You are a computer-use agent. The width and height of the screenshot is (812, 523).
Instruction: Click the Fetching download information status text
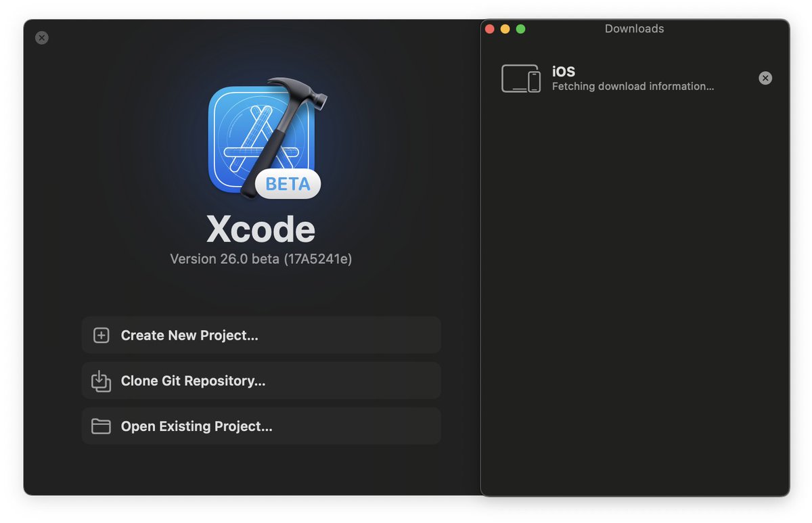click(633, 86)
